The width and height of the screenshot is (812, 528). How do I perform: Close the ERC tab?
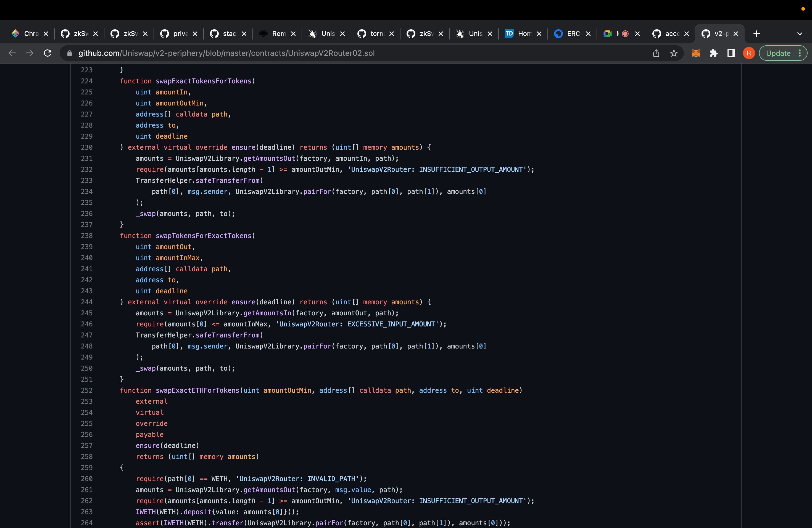pyautogui.click(x=588, y=34)
